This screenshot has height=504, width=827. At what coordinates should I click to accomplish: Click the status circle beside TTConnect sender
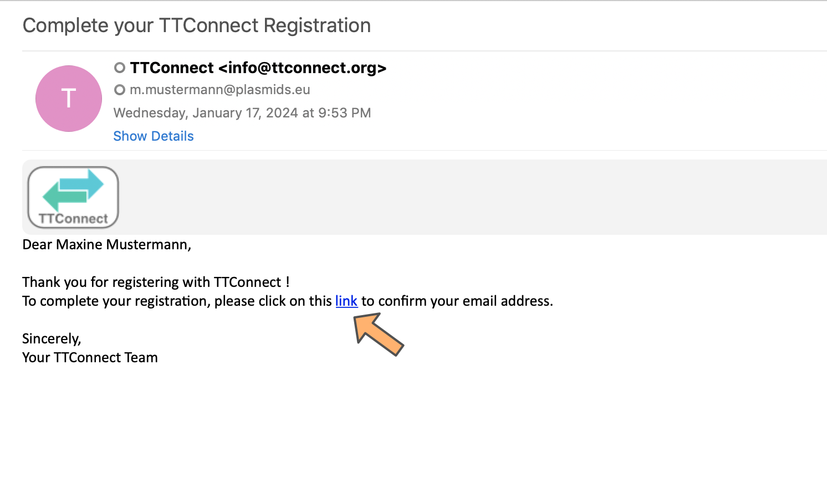120,68
